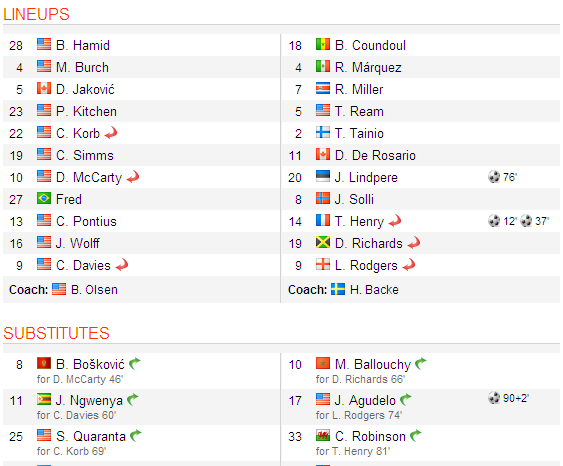Image resolution: width=563 pixels, height=466 pixels.
Task: Click the 90+2' goal ball icon
Action: tap(494, 398)
